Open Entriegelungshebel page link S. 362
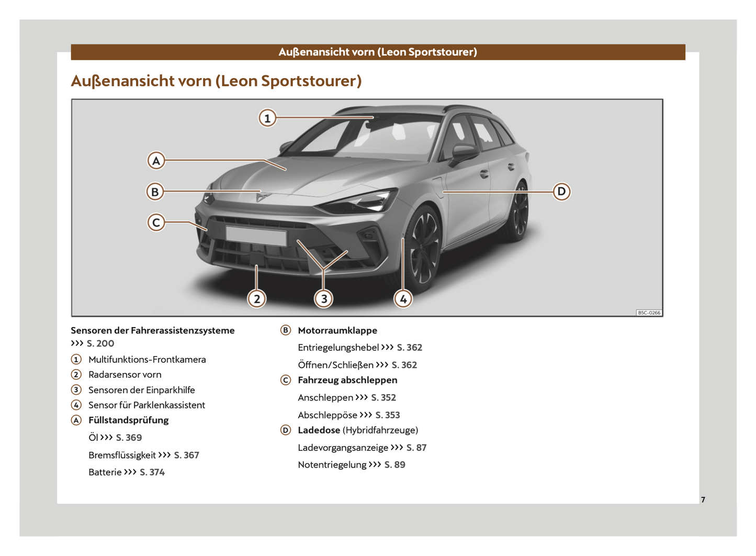Image resolution: width=756 pixels, height=556 pixels. point(409,348)
